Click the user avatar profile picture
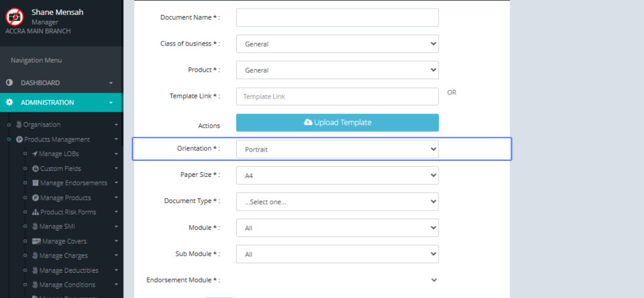Image resolution: width=644 pixels, height=298 pixels. pos(14,17)
